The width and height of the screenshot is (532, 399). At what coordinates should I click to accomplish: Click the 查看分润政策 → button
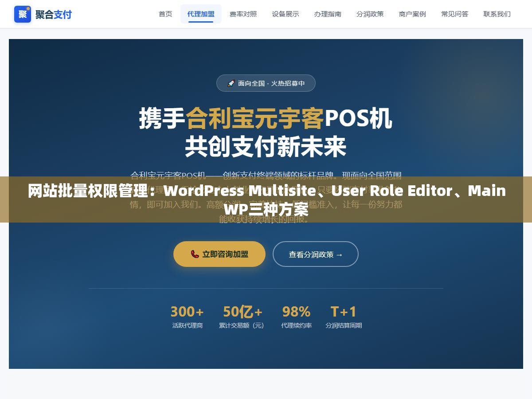point(316,254)
